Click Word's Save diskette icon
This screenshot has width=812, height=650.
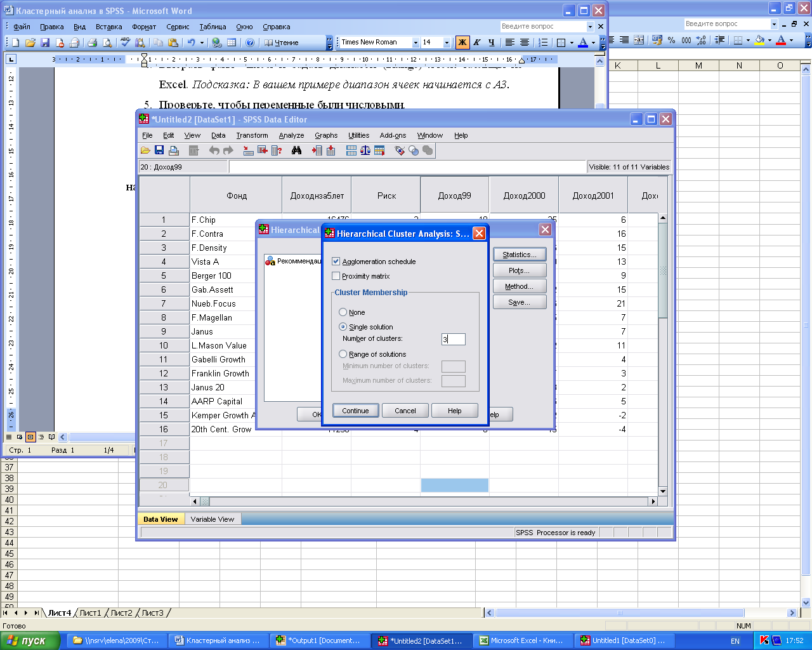(45, 43)
